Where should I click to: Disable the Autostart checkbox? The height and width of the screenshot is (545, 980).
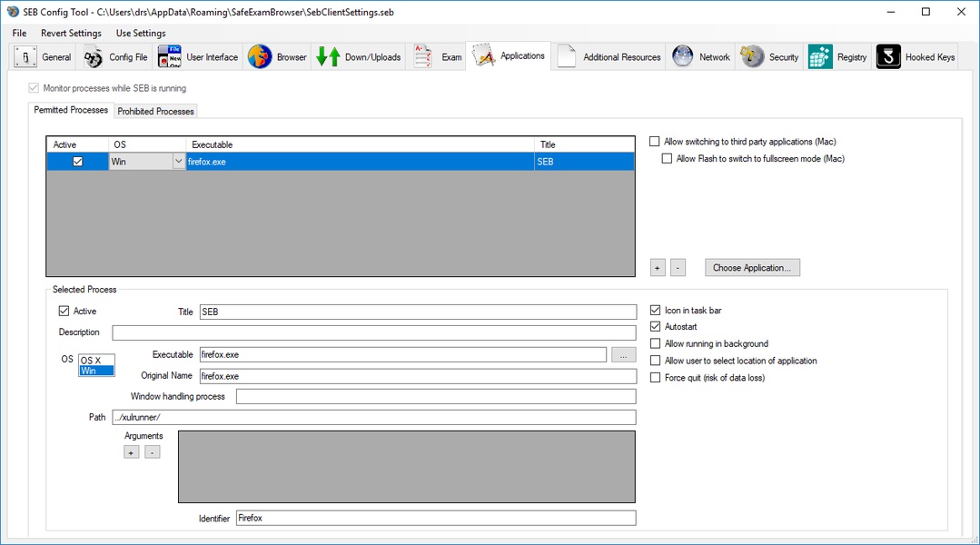[656, 327]
